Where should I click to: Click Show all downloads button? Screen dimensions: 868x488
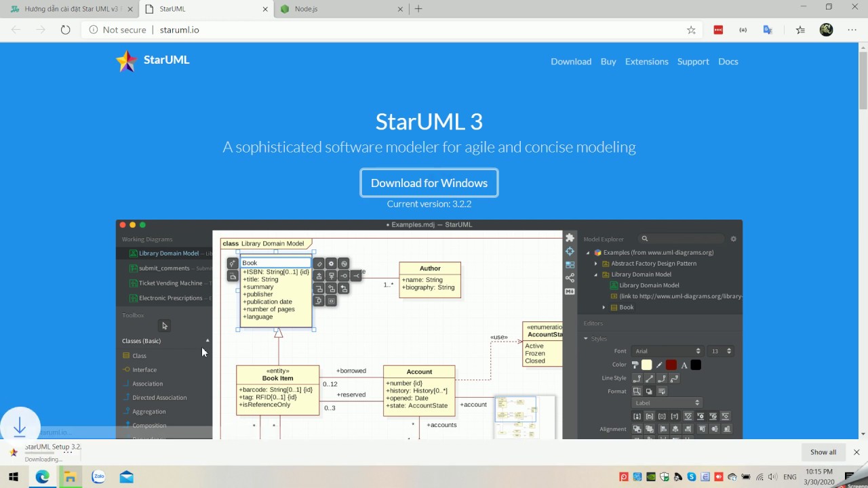click(823, 452)
